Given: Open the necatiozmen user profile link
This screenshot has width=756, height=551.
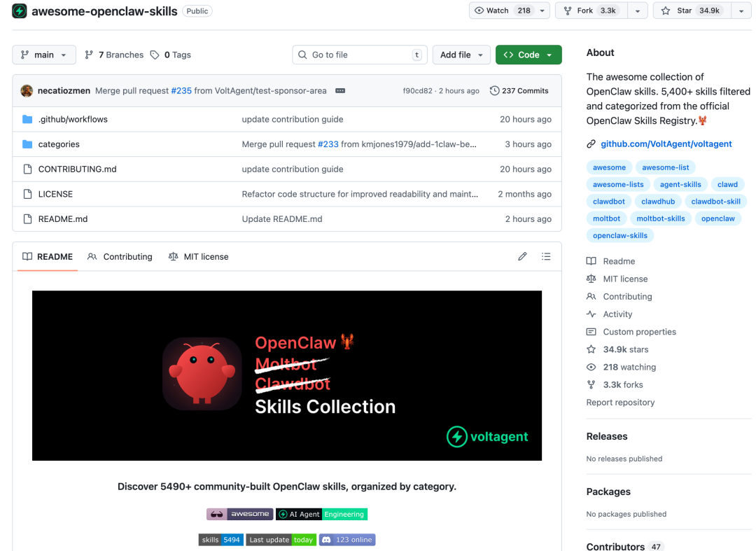Looking at the screenshot, I should 64,90.
